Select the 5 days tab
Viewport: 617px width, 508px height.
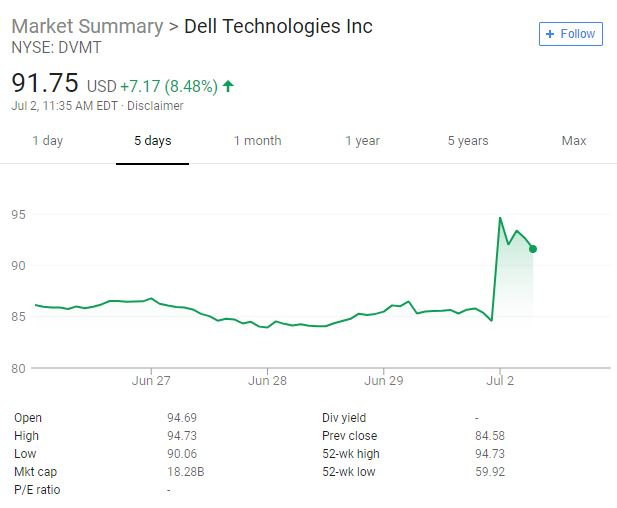pyautogui.click(x=153, y=141)
